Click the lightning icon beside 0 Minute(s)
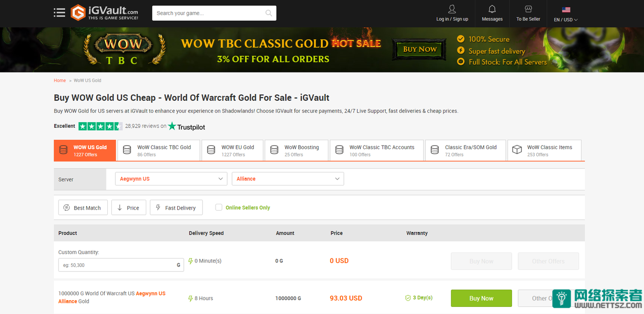Screen dimensions: 644x314 [x=191, y=261]
